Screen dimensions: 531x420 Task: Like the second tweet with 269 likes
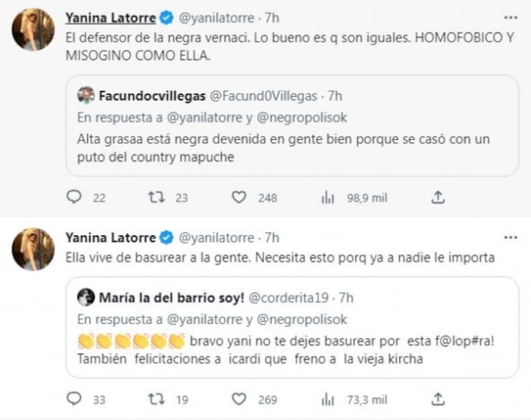239,399
